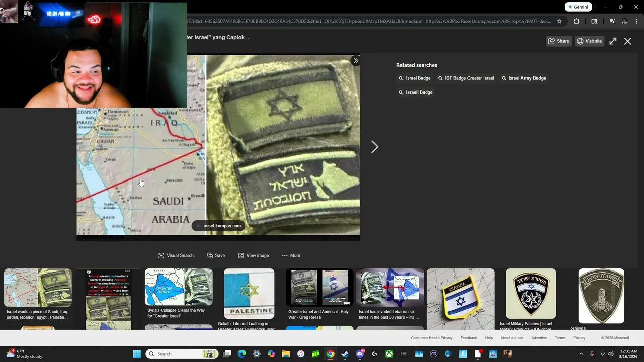This screenshot has width=644, height=362.
Task: Open the Chrome profile avatar
Action: pos(624,21)
